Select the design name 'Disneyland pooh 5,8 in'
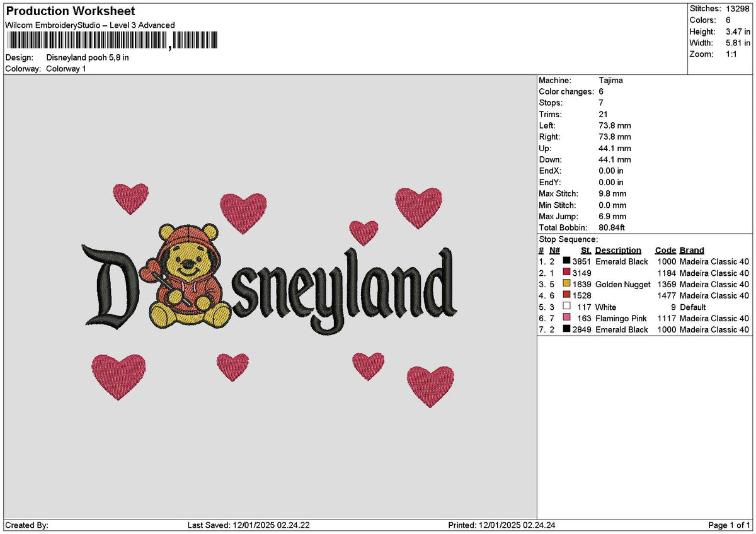This screenshot has height=534, width=756. click(88, 57)
